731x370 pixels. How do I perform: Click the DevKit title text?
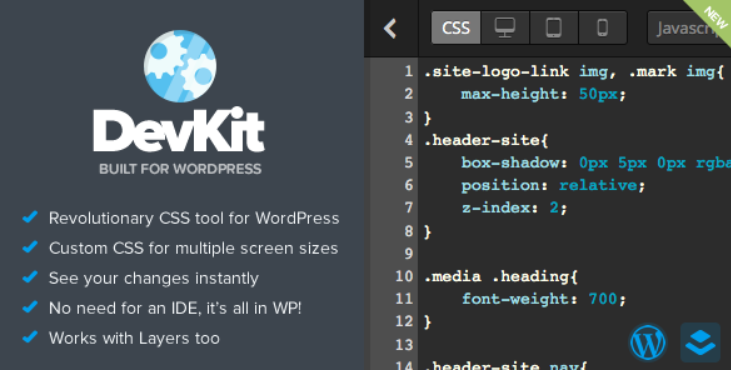click(179, 130)
